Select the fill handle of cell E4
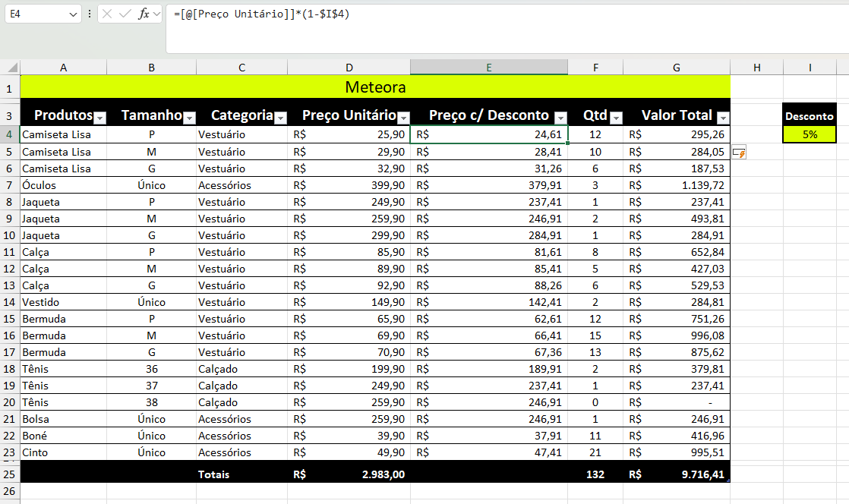Viewport: 849px width, 504px height. click(x=567, y=143)
